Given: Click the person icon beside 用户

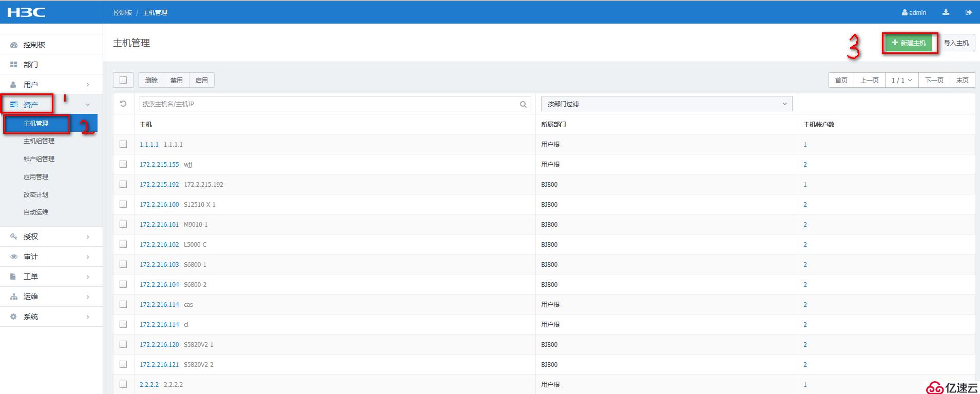Looking at the screenshot, I should tap(14, 85).
